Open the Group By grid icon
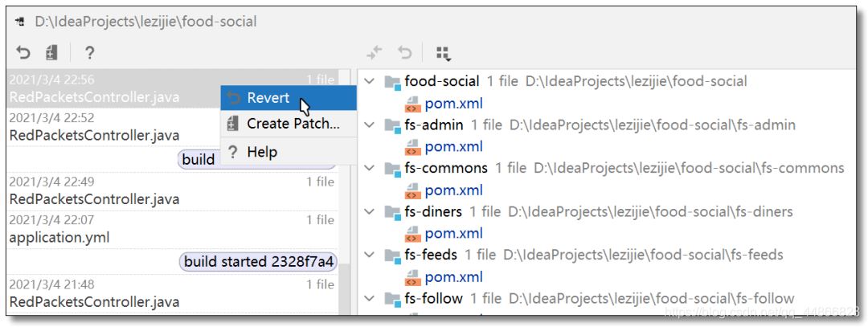The width and height of the screenshot is (868, 327). pyautogui.click(x=443, y=53)
